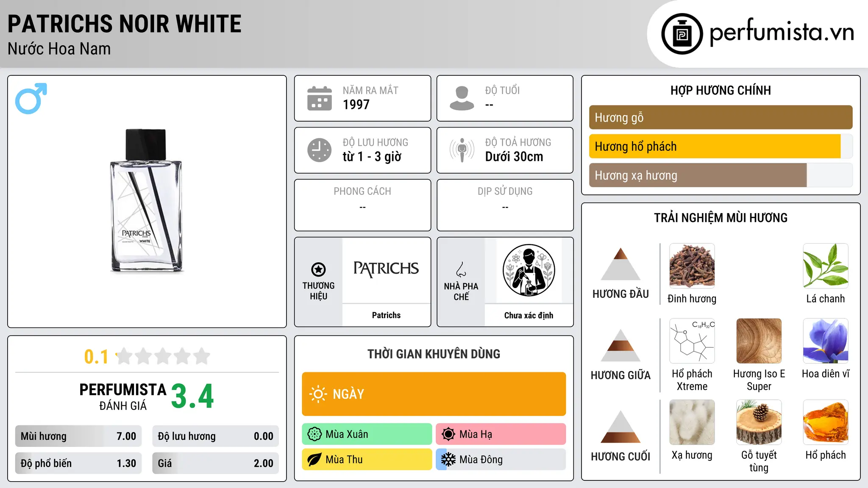The height and width of the screenshot is (488, 868).
Task: Click the person icon beside Độ tuổi
Action: pos(462,98)
